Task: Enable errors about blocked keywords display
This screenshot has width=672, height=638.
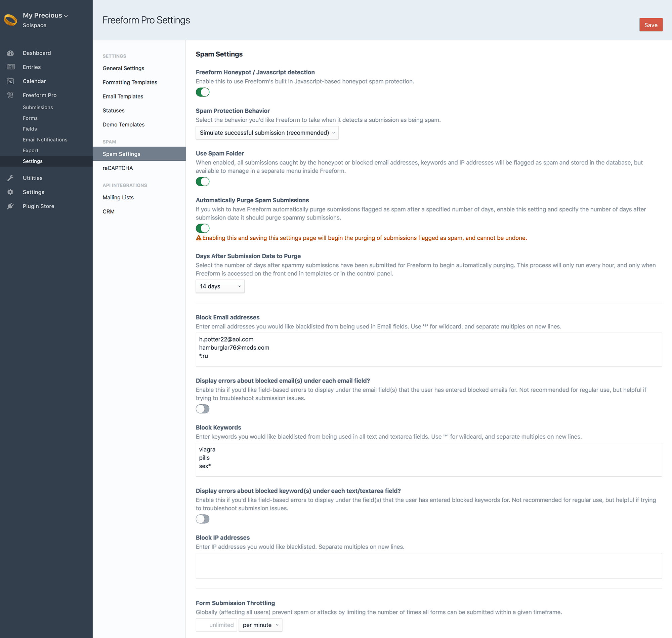Action: click(203, 519)
